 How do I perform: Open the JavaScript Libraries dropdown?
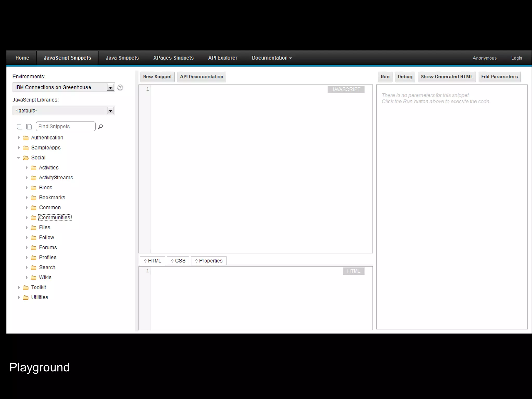click(110, 111)
